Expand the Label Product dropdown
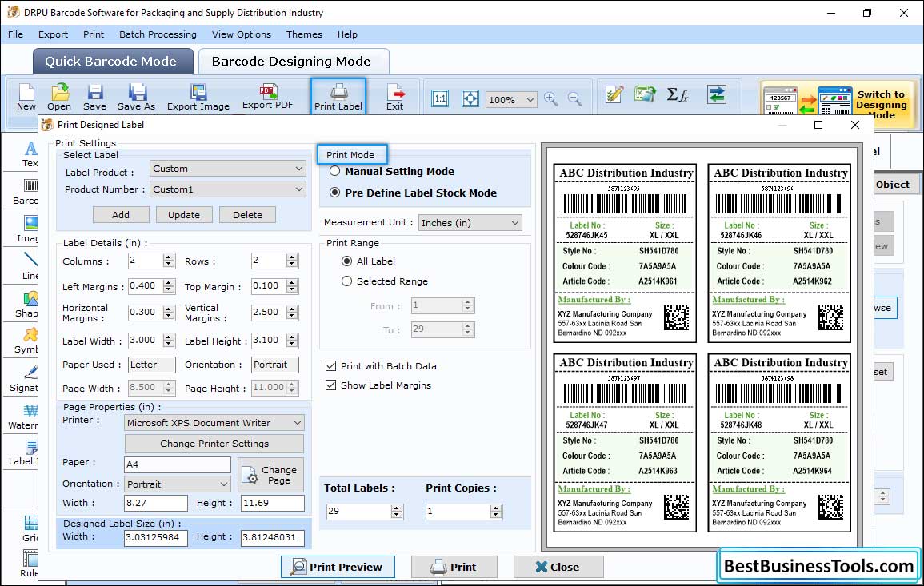 (x=228, y=169)
